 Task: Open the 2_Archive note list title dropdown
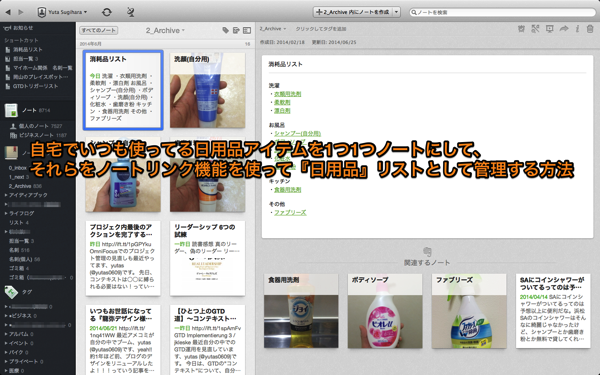click(165, 30)
